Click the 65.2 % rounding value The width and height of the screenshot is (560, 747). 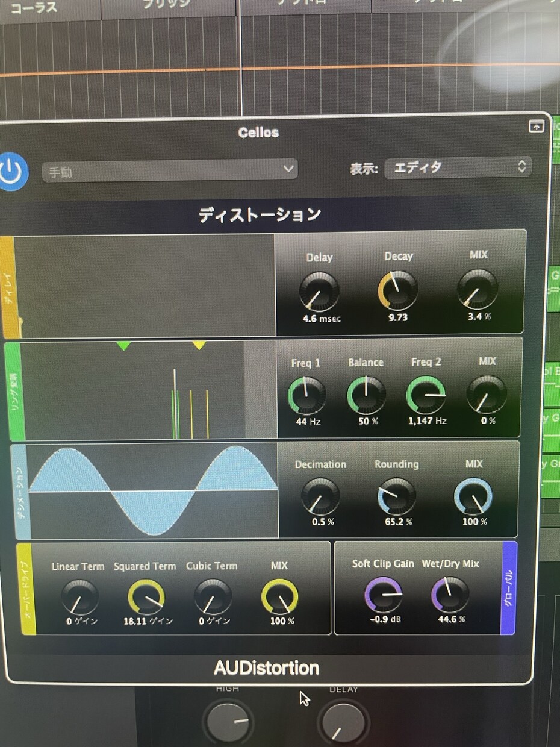tap(399, 522)
